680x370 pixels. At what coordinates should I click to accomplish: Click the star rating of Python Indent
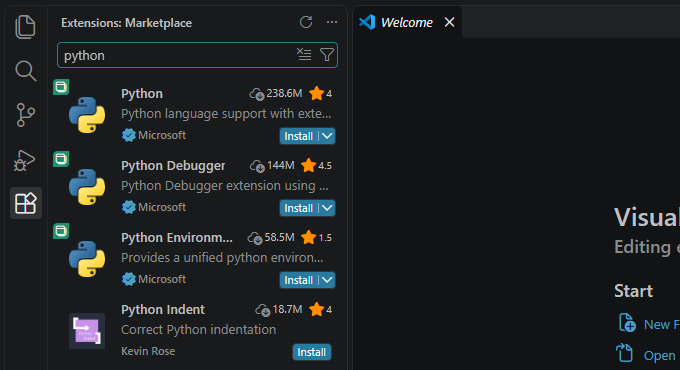tap(320, 309)
